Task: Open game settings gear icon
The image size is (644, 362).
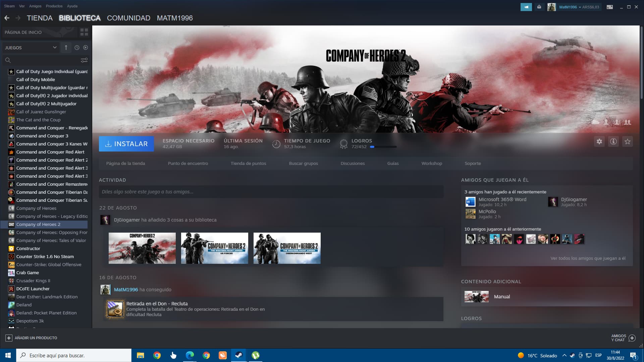Action: pos(599,141)
